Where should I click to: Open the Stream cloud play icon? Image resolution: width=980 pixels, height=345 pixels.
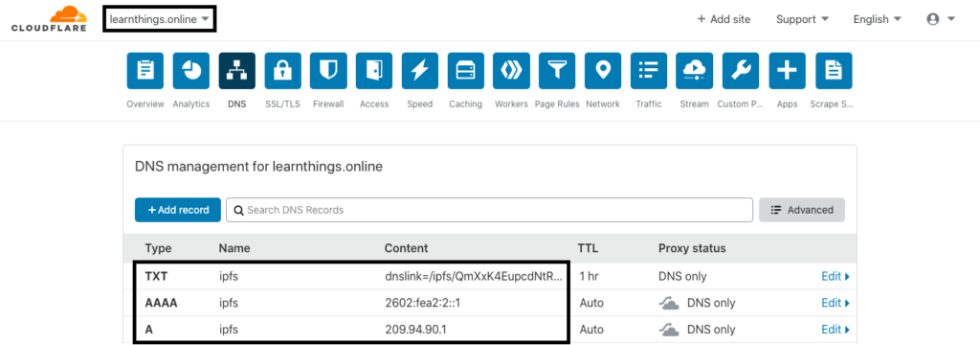tap(695, 71)
